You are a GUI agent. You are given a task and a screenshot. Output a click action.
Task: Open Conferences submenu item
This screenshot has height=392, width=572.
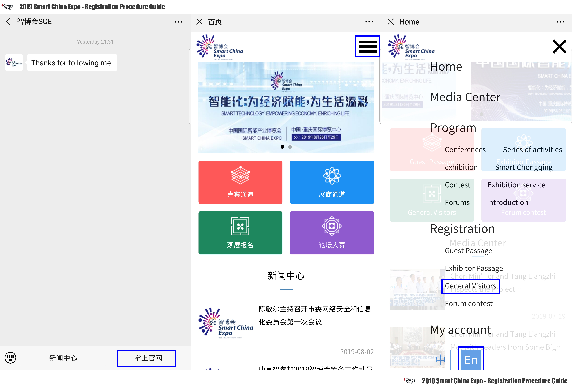point(465,150)
